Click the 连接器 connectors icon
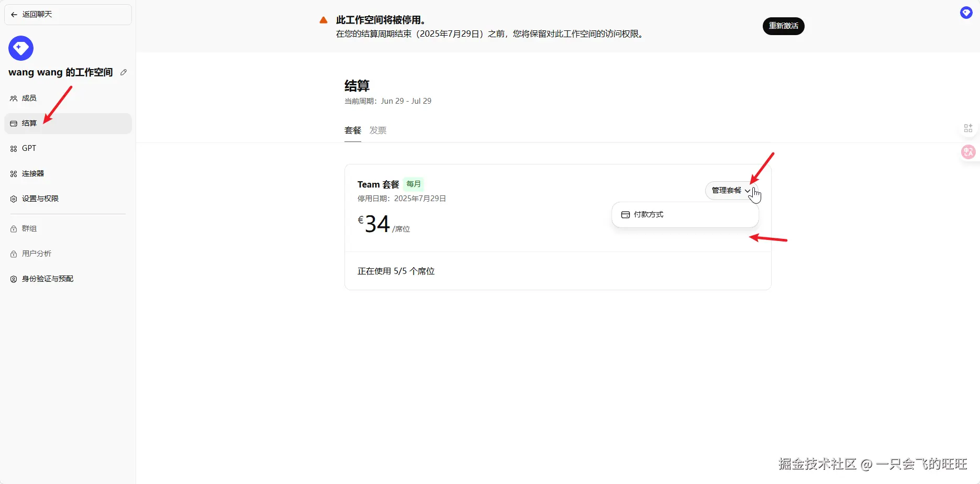The image size is (980, 484). [x=14, y=174]
